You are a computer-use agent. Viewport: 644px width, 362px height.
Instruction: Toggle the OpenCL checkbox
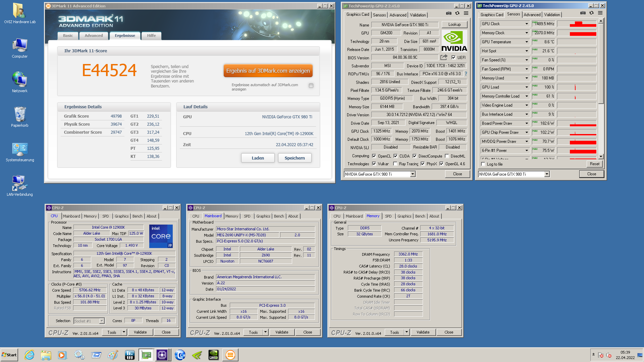[x=374, y=156]
